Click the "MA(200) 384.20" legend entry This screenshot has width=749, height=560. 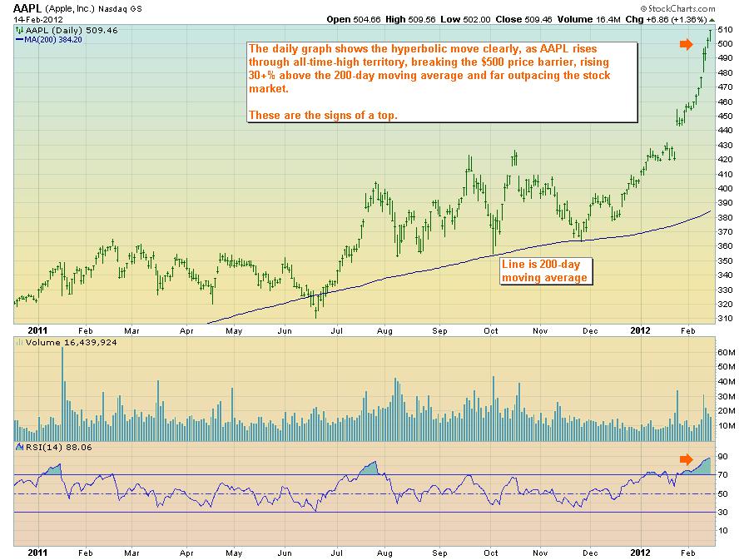click(x=53, y=40)
